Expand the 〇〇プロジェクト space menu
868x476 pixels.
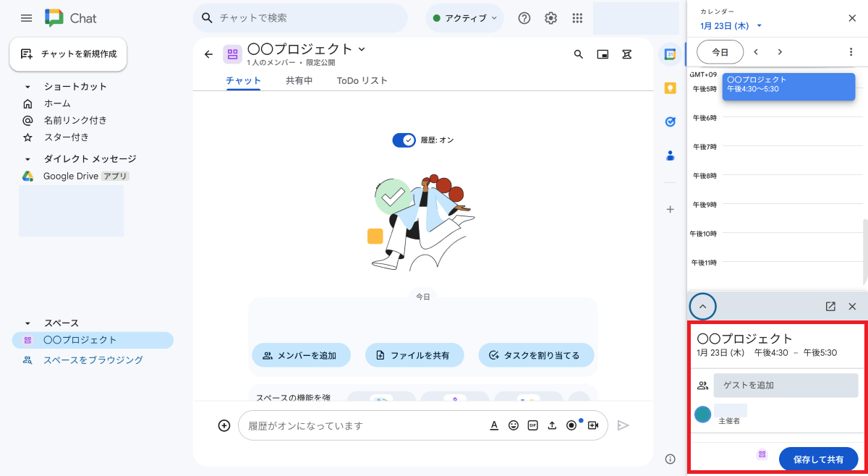(362, 48)
